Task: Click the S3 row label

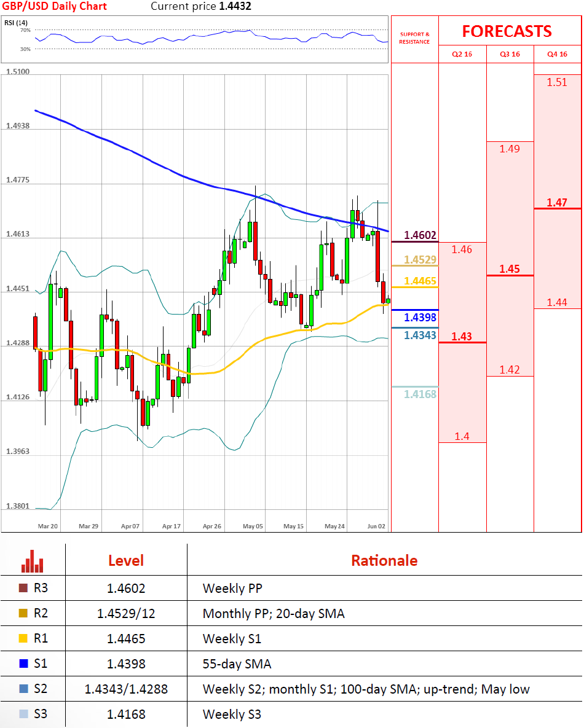Action: [x=41, y=714]
